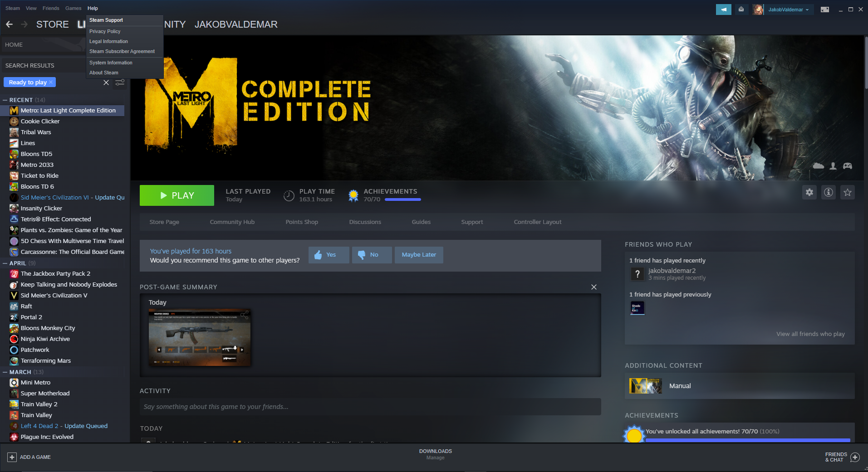Click the Mini Metro game icon
Screen dimensions: 868x472
[14, 383]
